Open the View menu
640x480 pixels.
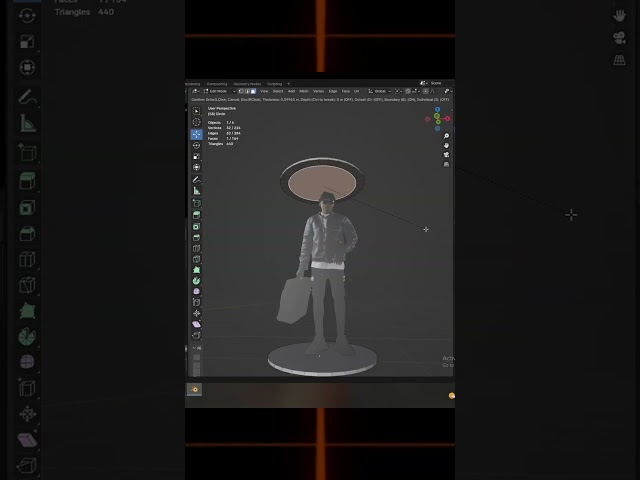click(x=264, y=91)
